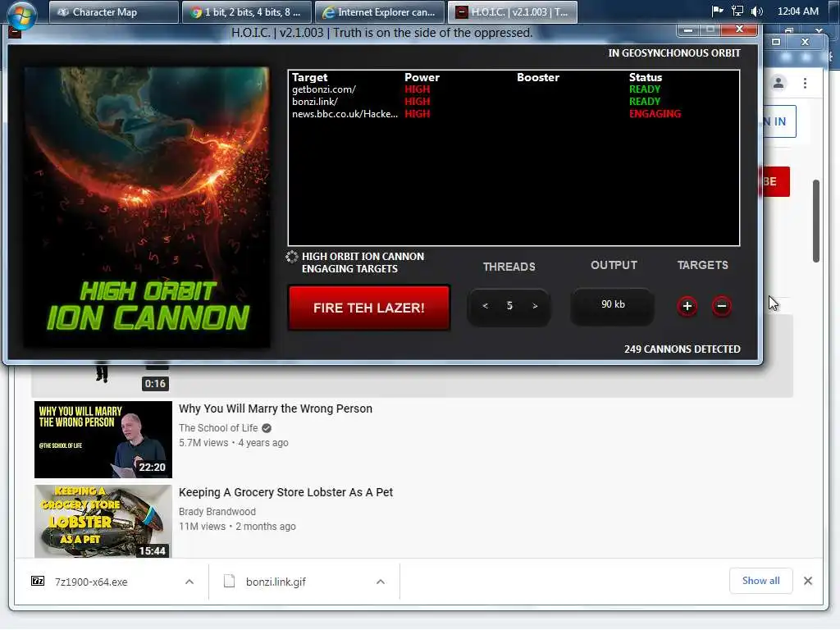This screenshot has width=840, height=630.
Task: Click the Chrome page vertical scrollbar
Action: 816,221
